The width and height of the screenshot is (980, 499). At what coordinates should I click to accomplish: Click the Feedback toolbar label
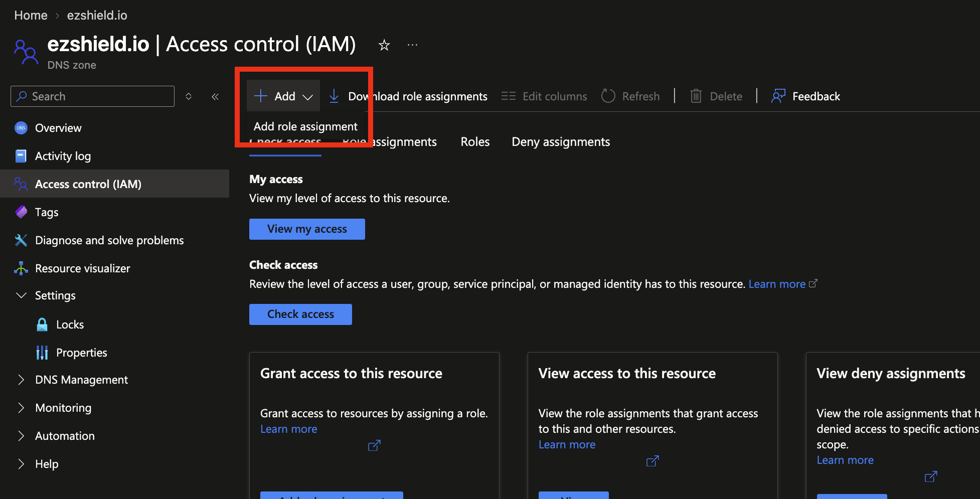click(816, 96)
